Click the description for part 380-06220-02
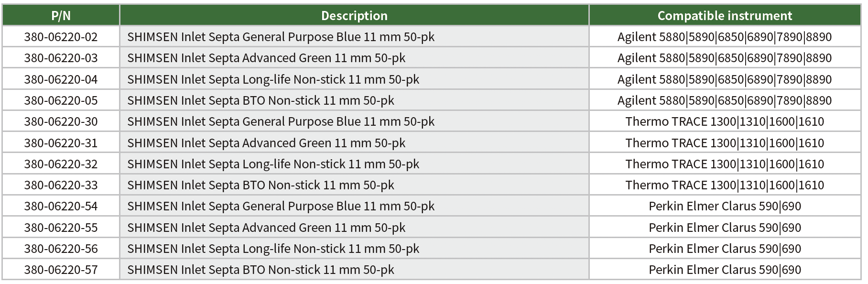The image size is (868, 284). click(x=281, y=37)
